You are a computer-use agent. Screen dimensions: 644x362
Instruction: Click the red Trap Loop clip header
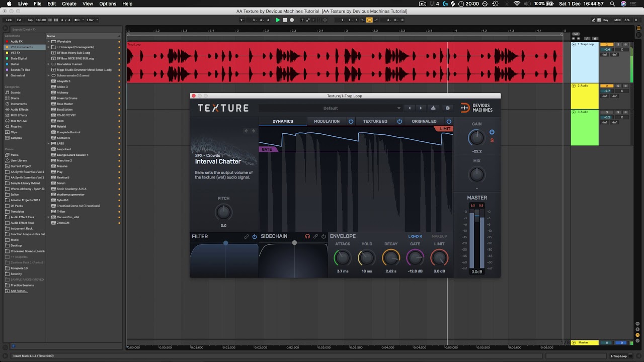point(345,44)
